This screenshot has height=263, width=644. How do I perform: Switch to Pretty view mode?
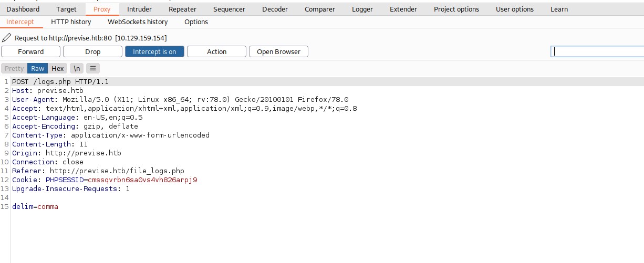(x=14, y=68)
